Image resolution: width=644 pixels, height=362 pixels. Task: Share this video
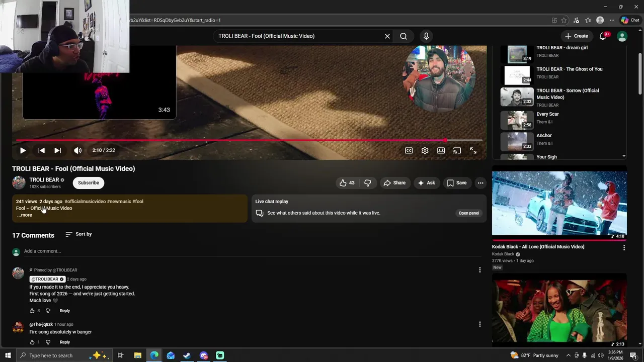coord(394,183)
